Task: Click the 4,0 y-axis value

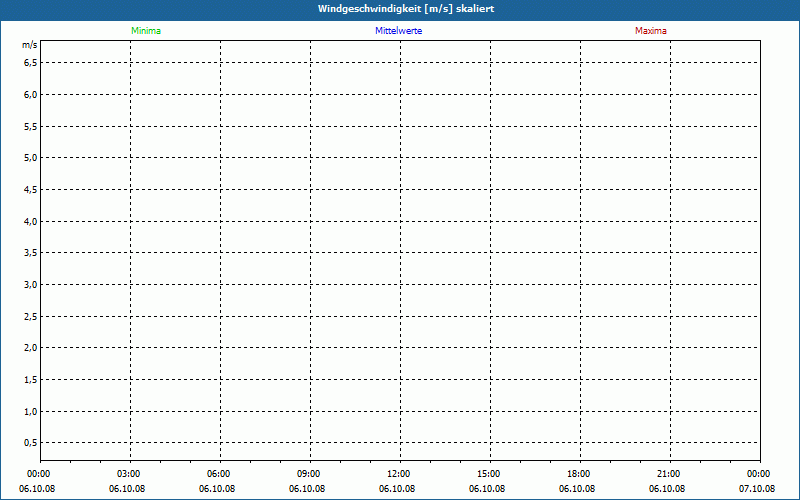Action: coord(31,221)
